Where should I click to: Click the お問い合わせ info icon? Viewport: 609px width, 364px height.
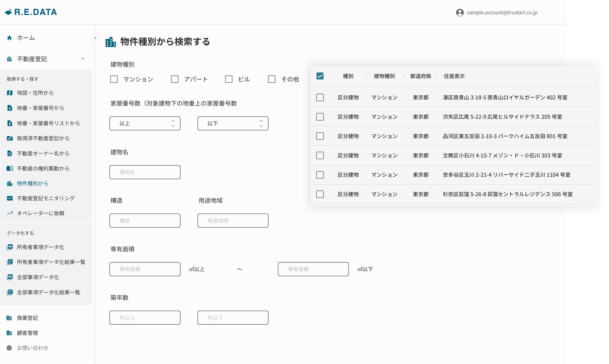[9, 348]
